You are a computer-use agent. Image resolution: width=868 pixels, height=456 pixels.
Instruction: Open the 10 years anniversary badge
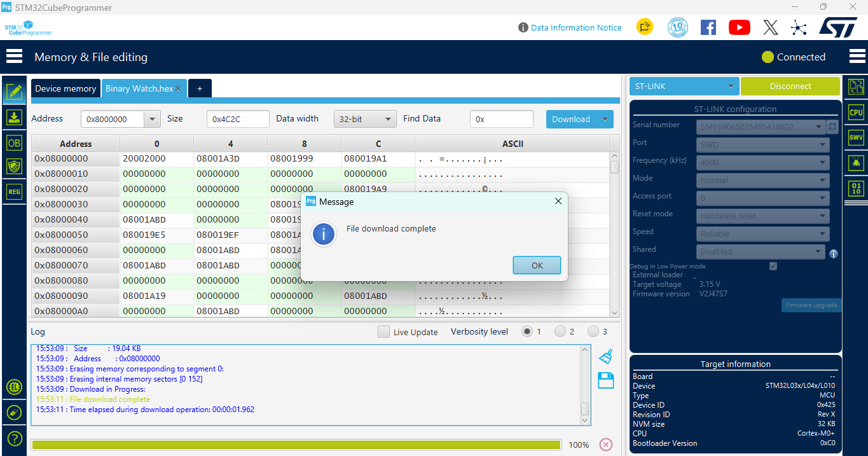pos(678,27)
